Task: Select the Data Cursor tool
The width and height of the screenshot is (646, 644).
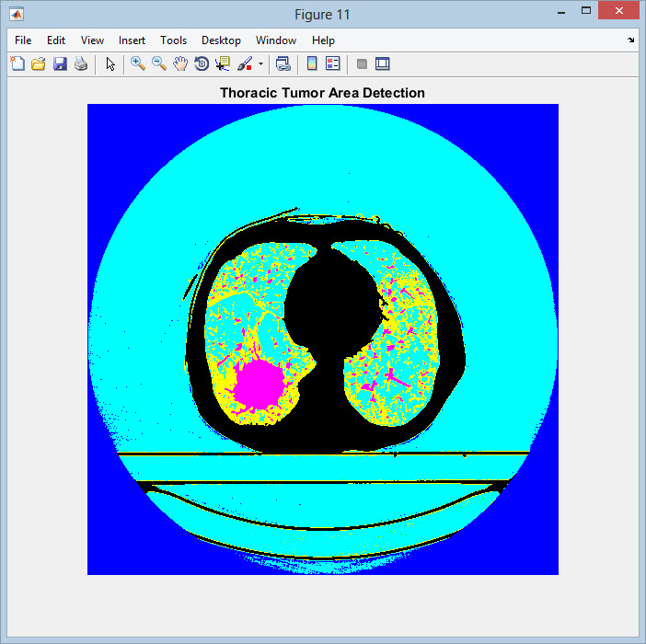Action: pos(223,63)
